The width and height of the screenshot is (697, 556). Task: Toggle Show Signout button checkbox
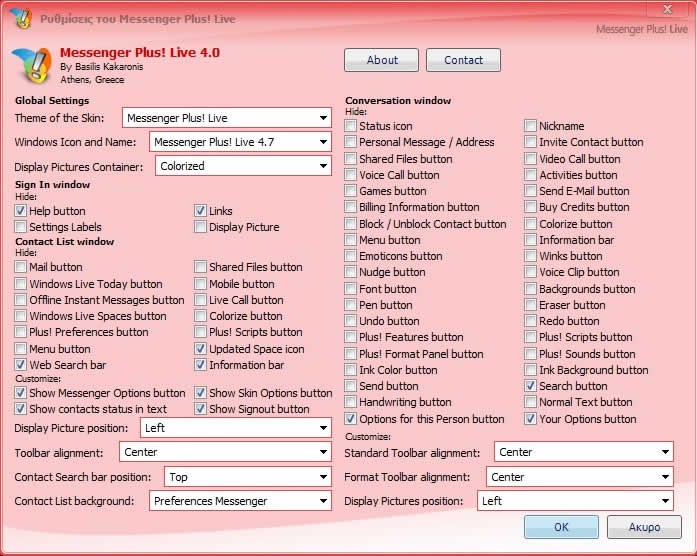point(200,408)
